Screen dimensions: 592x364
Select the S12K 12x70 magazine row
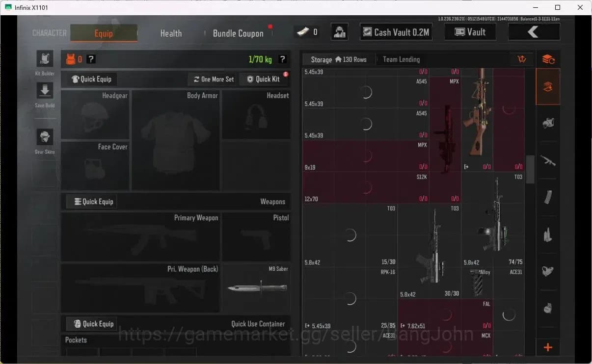click(366, 187)
